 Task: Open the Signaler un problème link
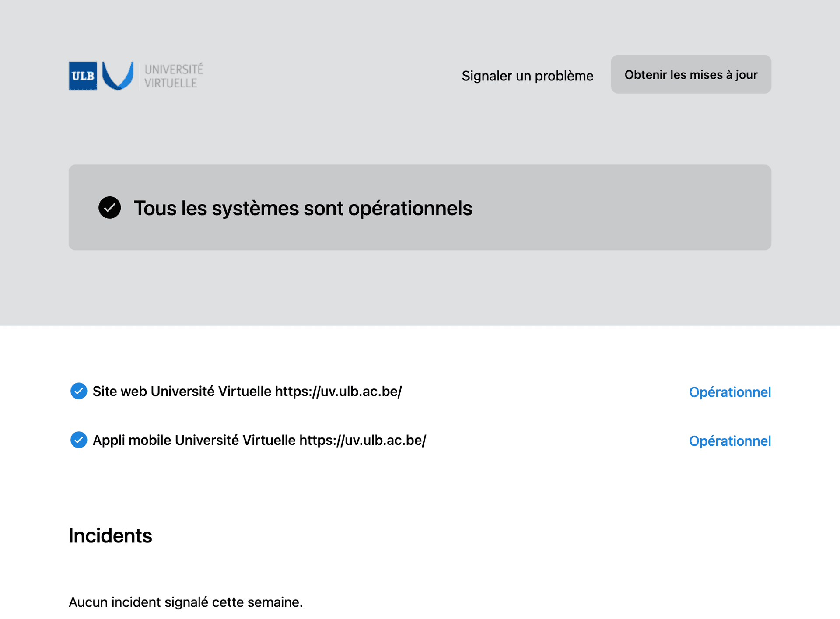coord(527,76)
